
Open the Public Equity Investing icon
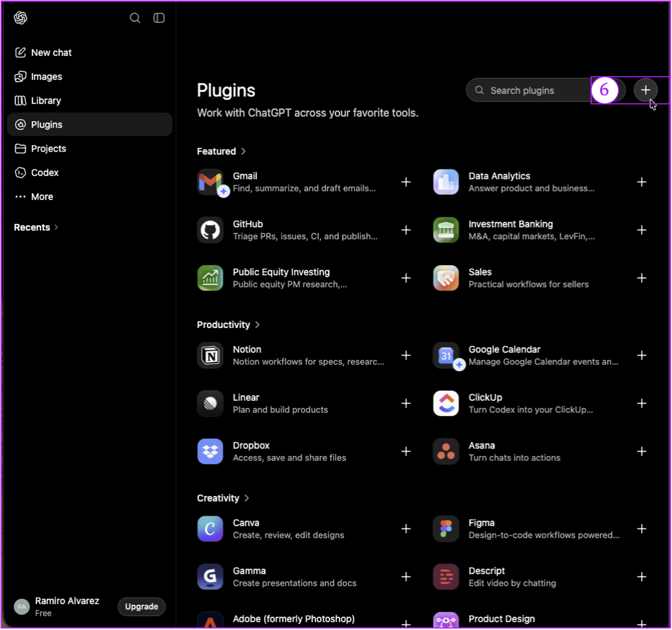coord(210,278)
